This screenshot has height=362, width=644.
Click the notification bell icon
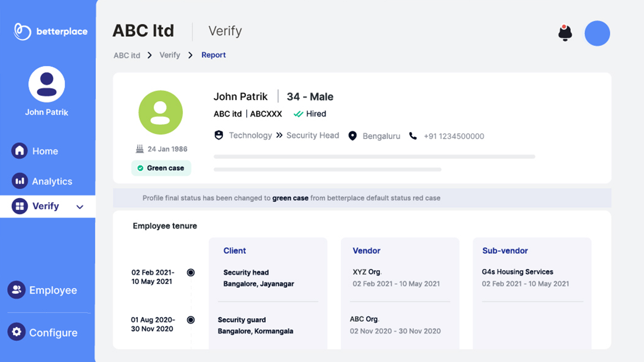coord(565,33)
